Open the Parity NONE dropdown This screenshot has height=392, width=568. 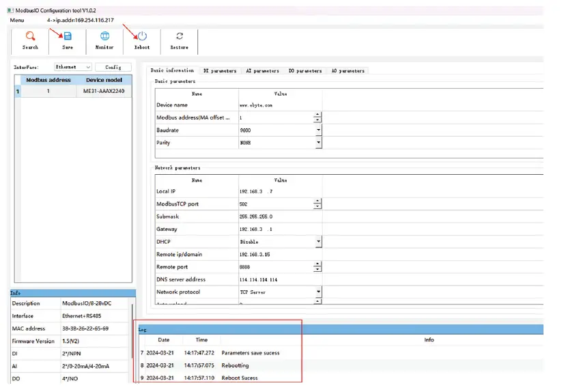tap(318, 142)
